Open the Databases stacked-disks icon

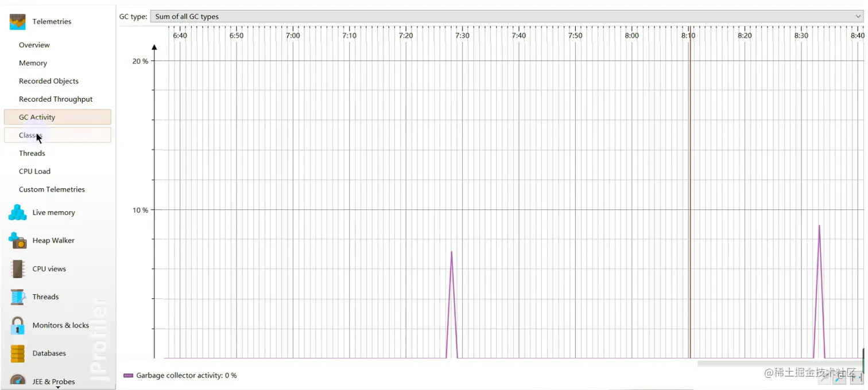pos(18,353)
